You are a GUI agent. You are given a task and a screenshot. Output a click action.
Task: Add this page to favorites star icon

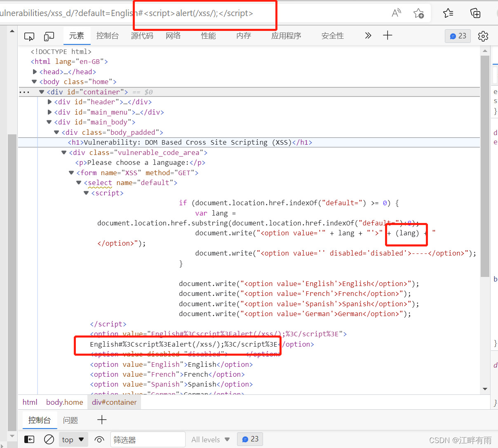click(x=418, y=13)
